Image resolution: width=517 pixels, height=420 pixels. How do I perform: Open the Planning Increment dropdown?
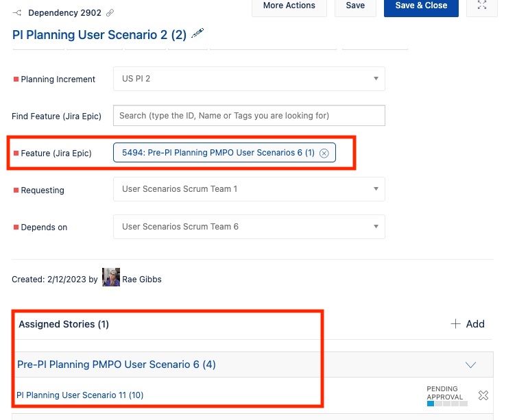coord(249,79)
